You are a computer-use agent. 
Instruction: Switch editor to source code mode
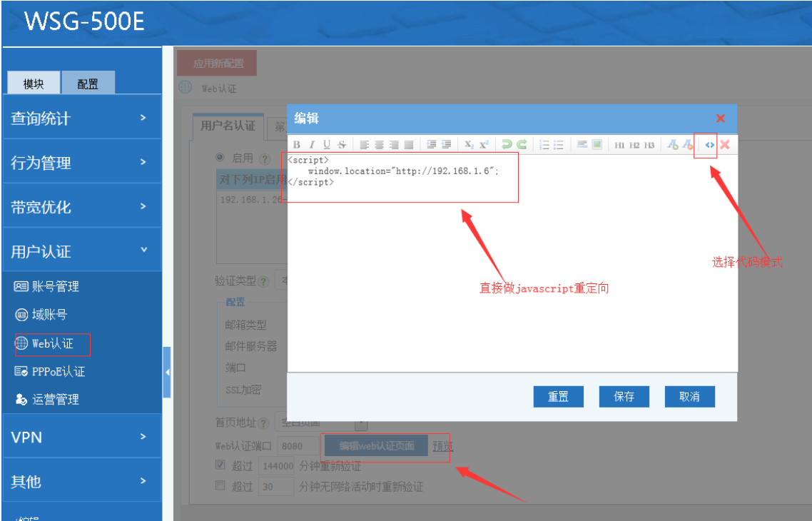pyautogui.click(x=709, y=145)
